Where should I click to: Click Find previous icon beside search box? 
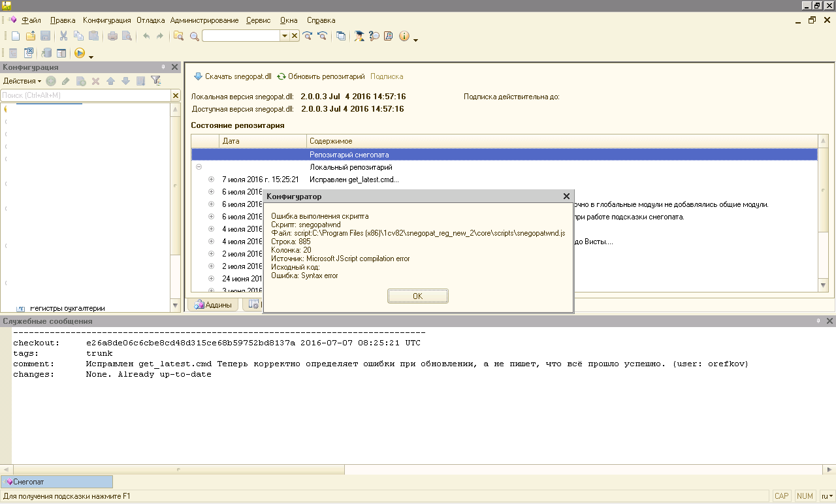point(321,36)
